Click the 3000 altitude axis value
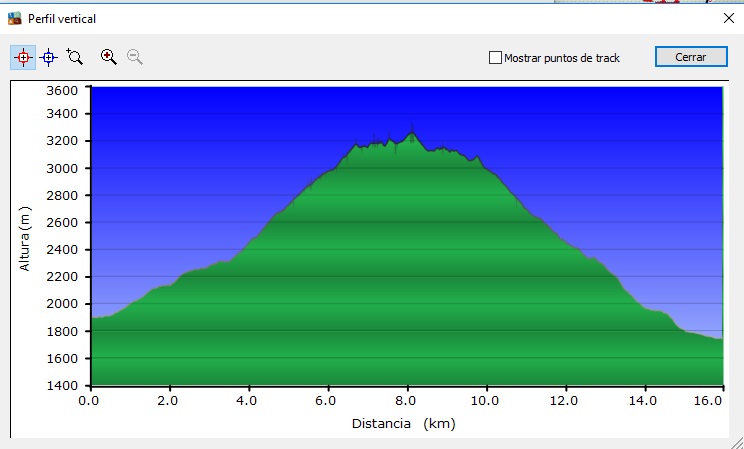The width and height of the screenshot is (744, 449). 62,168
